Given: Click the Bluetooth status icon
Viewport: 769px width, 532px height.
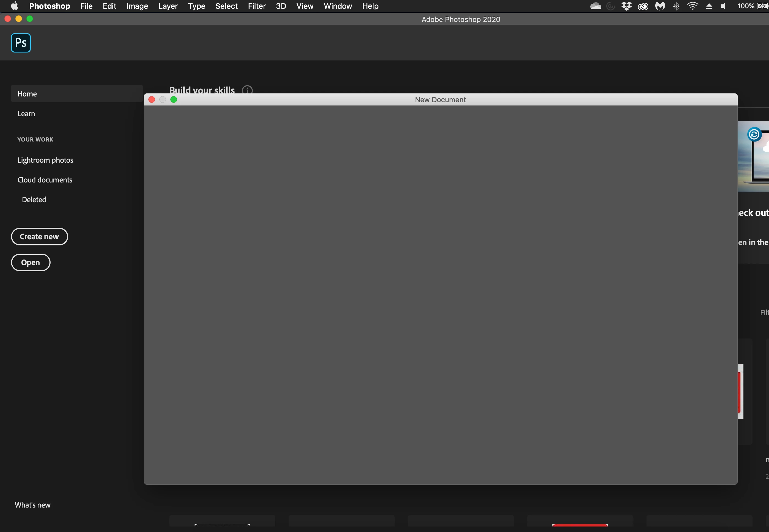Looking at the screenshot, I should 676,6.
